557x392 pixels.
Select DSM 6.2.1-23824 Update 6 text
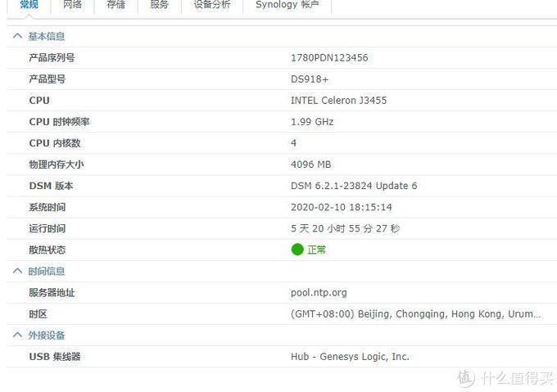[354, 186]
